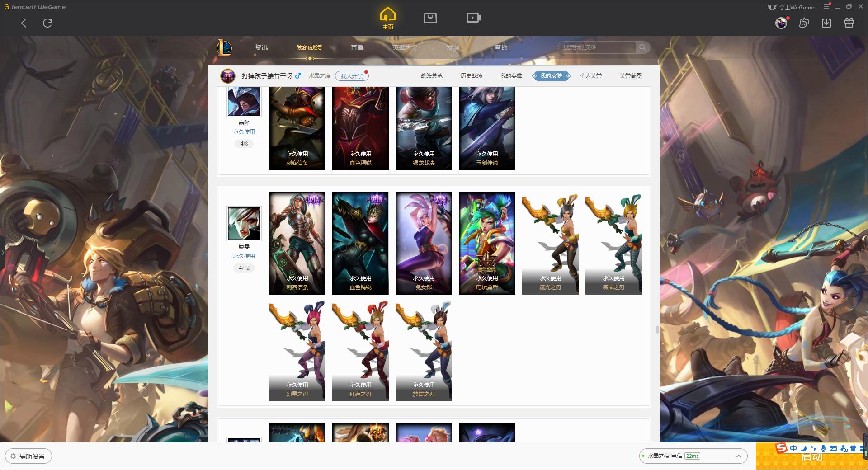Click the Sogou skin shirt icon
This screenshot has width=868, height=470.
853,448
